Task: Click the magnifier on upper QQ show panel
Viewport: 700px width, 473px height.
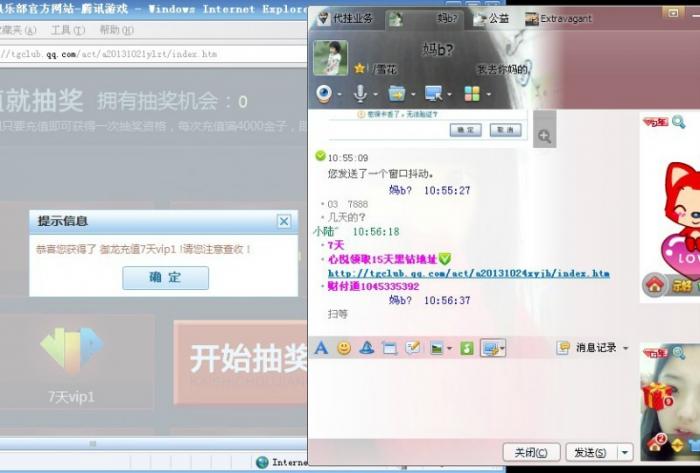Action: (x=679, y=121)
